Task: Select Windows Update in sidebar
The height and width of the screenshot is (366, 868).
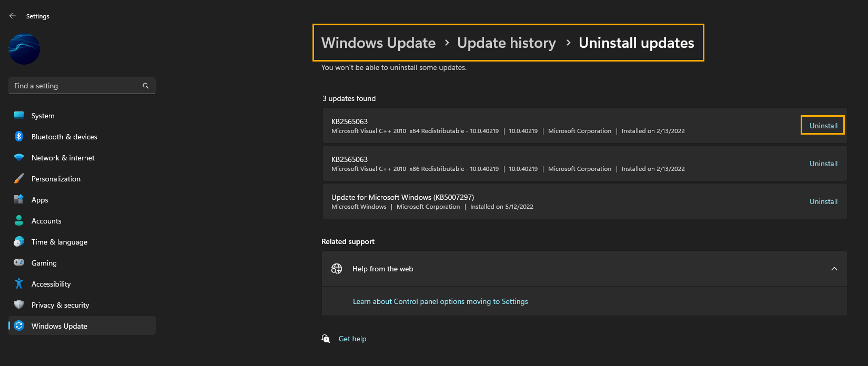Action: coord(82,326)
